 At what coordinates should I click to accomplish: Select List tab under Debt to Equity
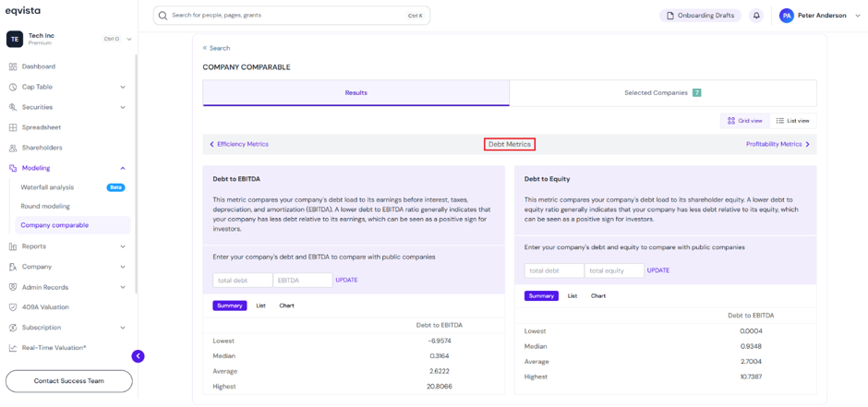click(573, 296)
